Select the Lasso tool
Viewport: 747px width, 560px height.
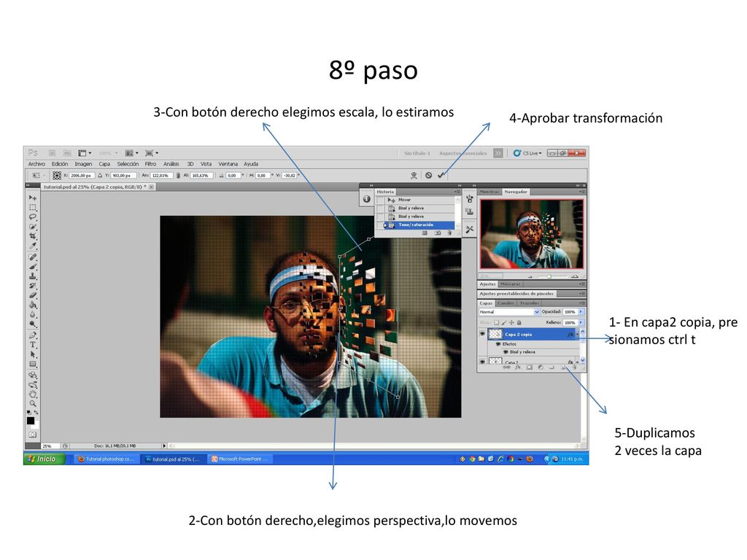click(32, 217)
